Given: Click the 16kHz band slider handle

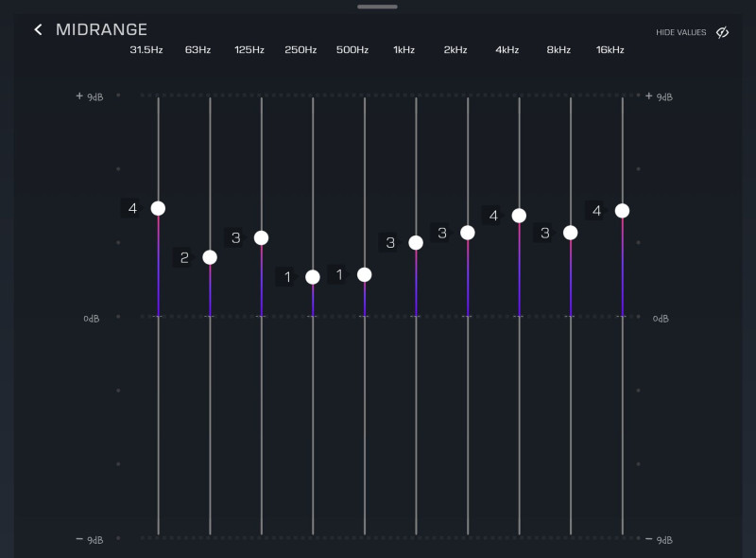Looking at the screenshot, I should pos(622,211).
